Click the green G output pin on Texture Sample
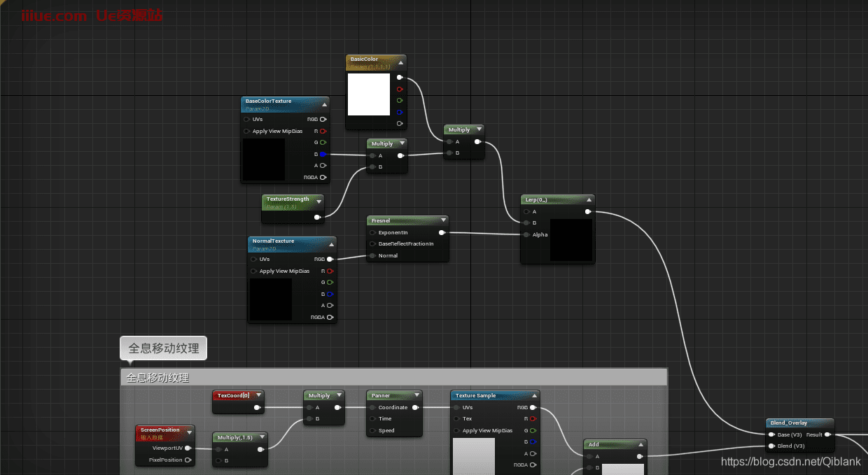Image resolution: width=868 pixels, height=475 pixels. pos(533,430)
